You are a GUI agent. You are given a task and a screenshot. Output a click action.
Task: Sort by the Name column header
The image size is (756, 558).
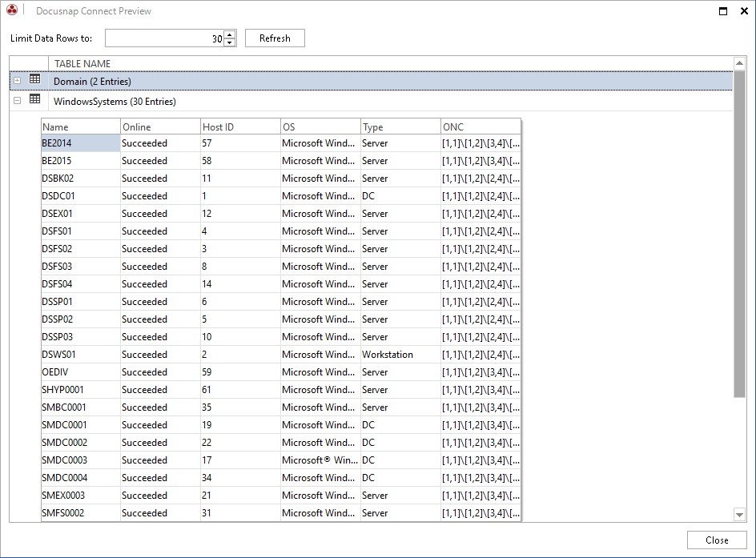(81, 126)
